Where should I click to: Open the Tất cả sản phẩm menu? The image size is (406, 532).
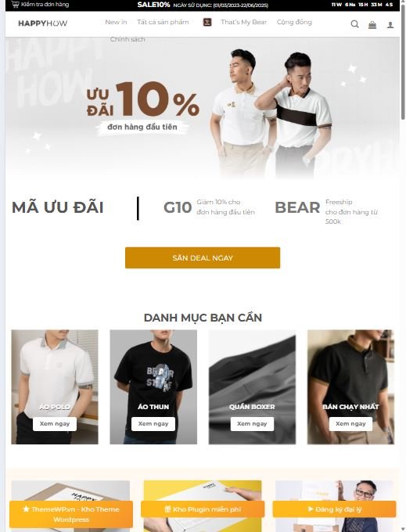[163, 22]
